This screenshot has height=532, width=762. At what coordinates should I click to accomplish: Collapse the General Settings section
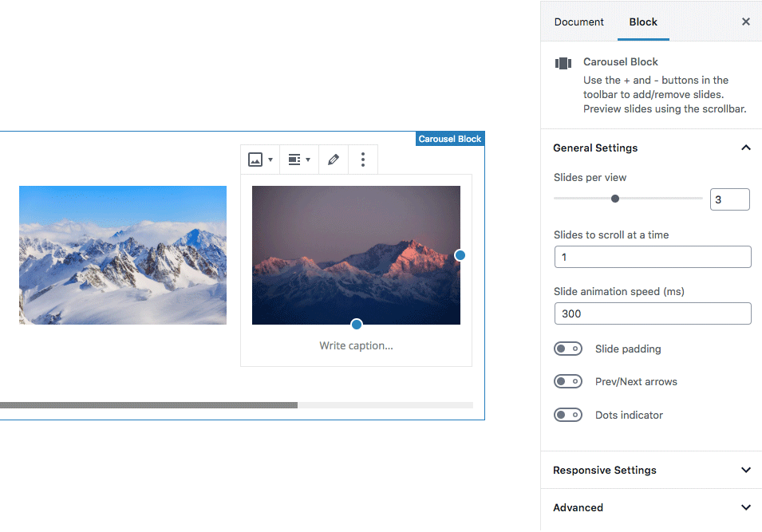[745, 148]
